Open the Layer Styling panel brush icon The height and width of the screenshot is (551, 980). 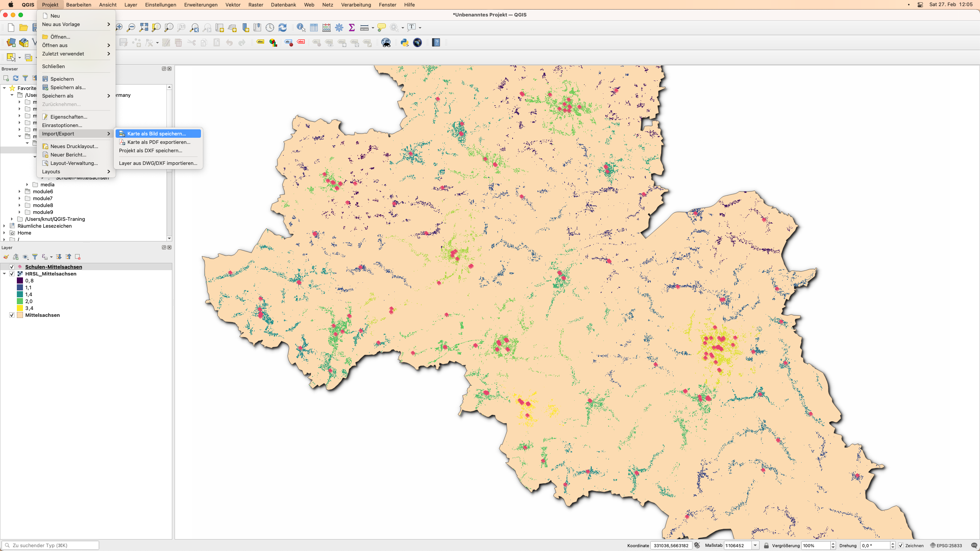[6, 257]
